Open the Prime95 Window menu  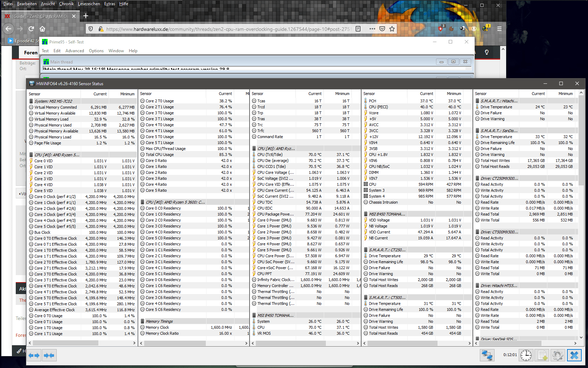tap(116, 51)
